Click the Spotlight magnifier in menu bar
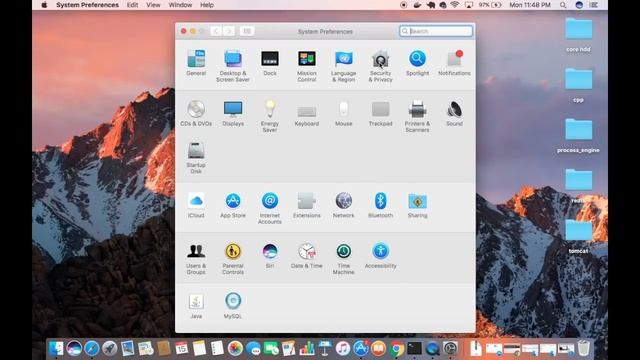Image resolution: width=640 pixels, height=360 pixels. click(563, 5)
